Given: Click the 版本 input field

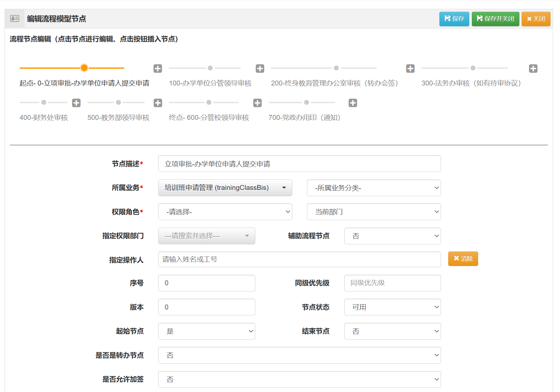Looking at the screenshot, I should tap(207, 307).
